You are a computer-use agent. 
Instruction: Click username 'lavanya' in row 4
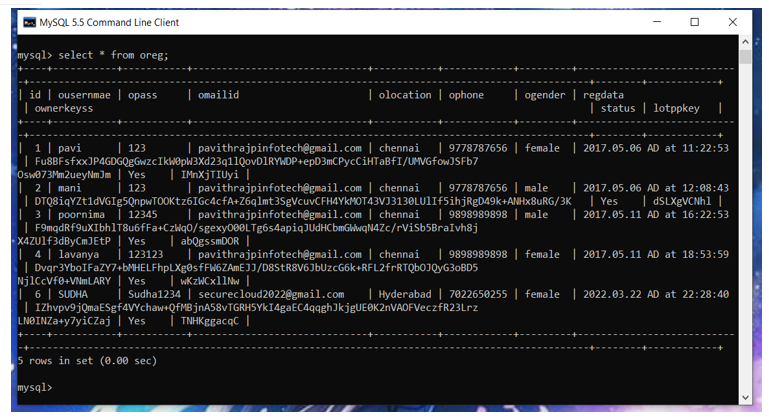click(78, 255)
